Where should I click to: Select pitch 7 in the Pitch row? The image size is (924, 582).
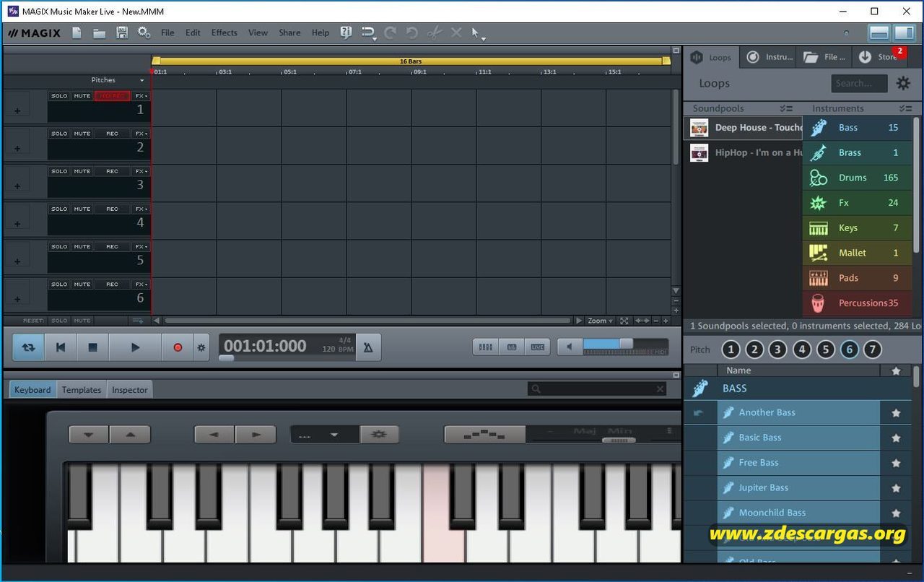[873, 350]
